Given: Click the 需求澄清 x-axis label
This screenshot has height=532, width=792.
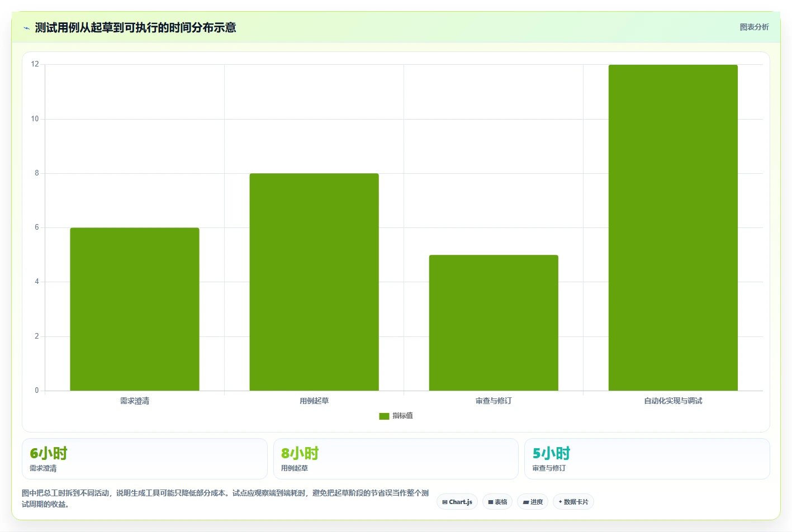Looking at the screenshot, I should pyautogui.click(x=135, y=401).
